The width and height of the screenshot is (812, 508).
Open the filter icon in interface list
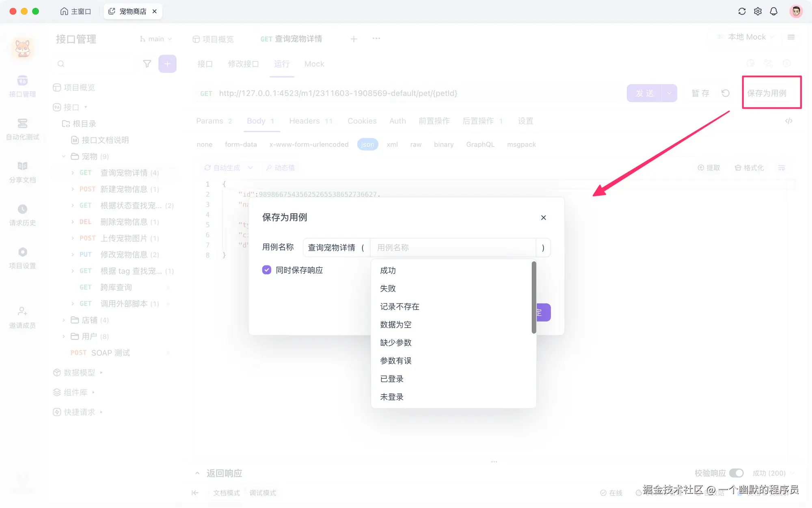tap(147, 64)
